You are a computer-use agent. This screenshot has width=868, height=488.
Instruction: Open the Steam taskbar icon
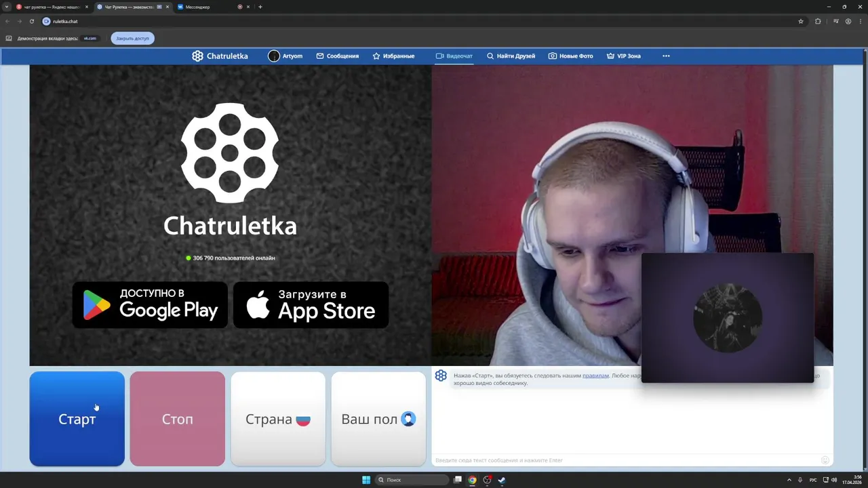[502, 480]
